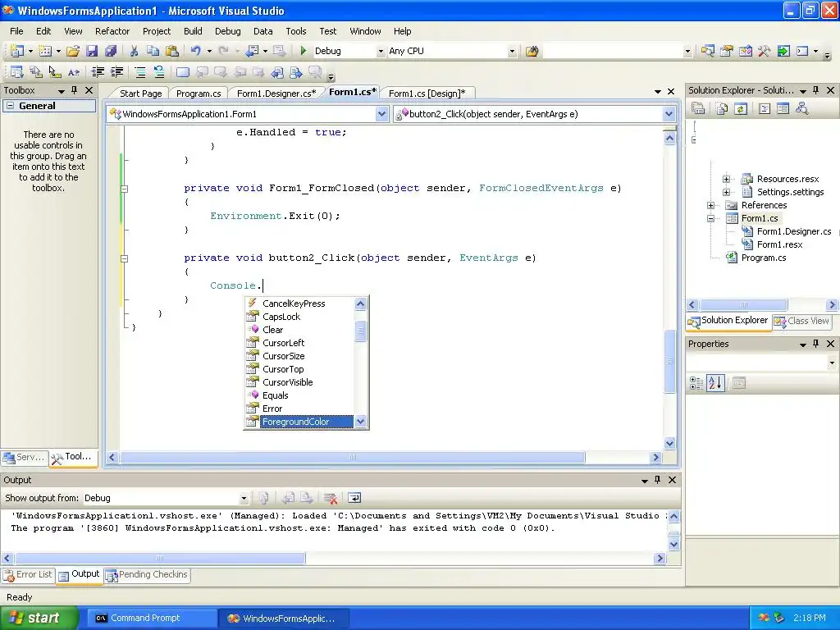
Task: Expand the Resources.resx node
Action: 726,179
